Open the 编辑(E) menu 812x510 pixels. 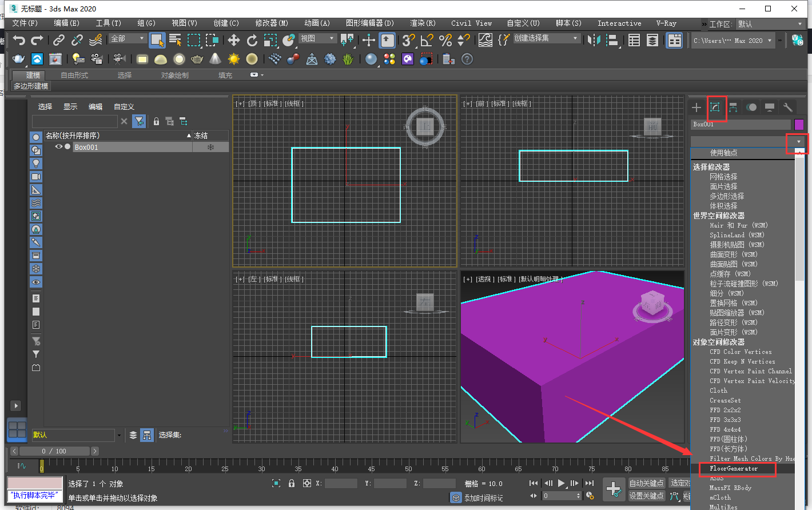pos(66,23)
